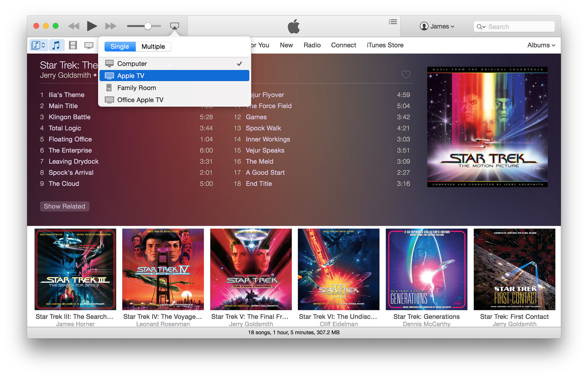Open the Star Trek Generations album cover
Image resolution: width=588 pixels, height=377 pixels.
(x=427, y=269)
